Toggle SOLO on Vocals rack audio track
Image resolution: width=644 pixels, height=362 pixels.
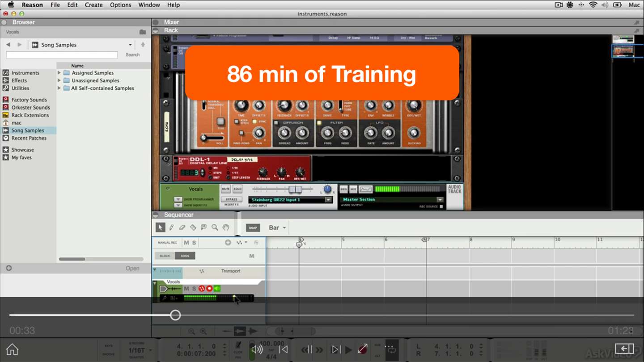pos(237,189)
